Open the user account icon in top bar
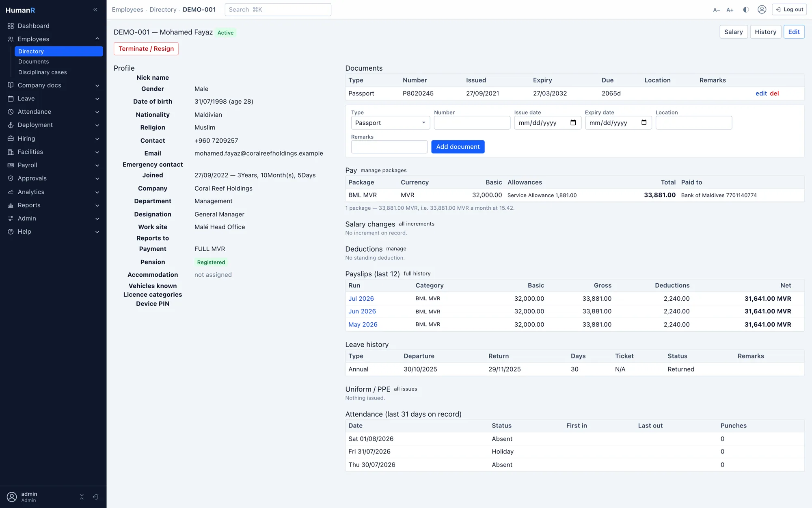Image resolution: width=812 pixels, height=508 pixels. [x=762, y=9]
